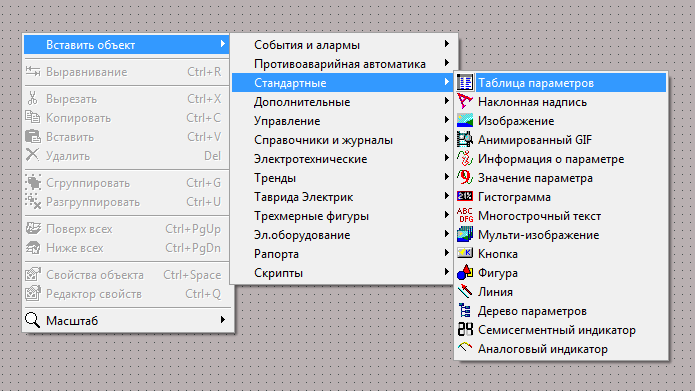Image resolution: width=695 pixels, height=391 pixels.
Task: Expand Вставить объект submenu arrow
Action: tap(223, 44)
